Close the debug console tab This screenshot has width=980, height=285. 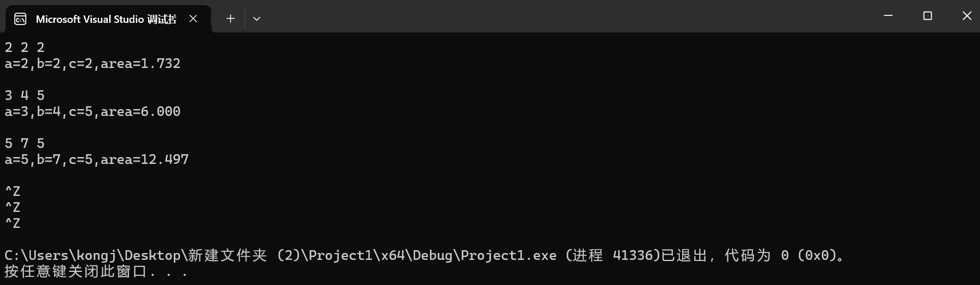coord(193,19)
